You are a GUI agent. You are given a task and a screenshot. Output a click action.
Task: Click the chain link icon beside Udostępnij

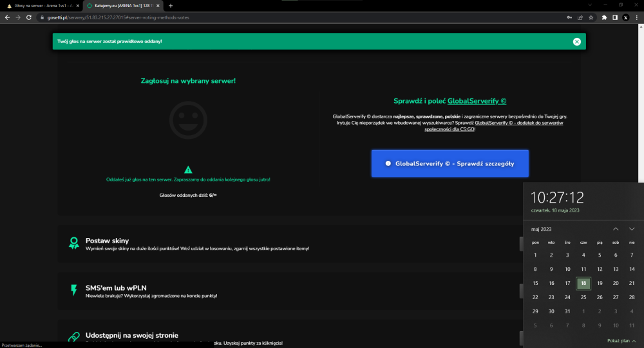[74, 336]
